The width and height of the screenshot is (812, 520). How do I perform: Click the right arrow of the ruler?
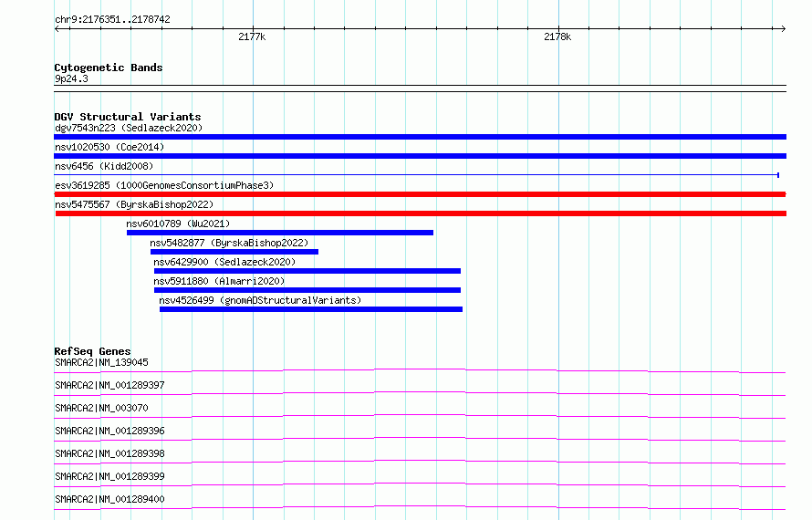pyautogui.click(x=784, y=28)
